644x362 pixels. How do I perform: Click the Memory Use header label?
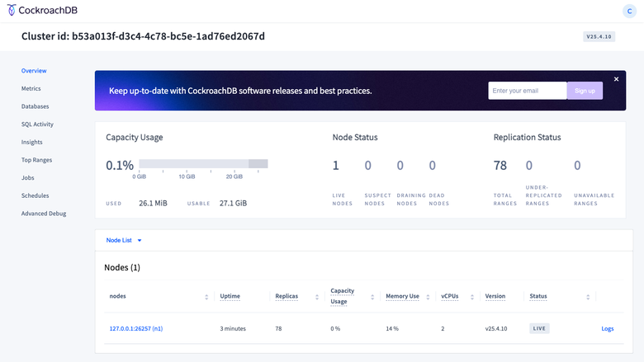pos(402,296)
